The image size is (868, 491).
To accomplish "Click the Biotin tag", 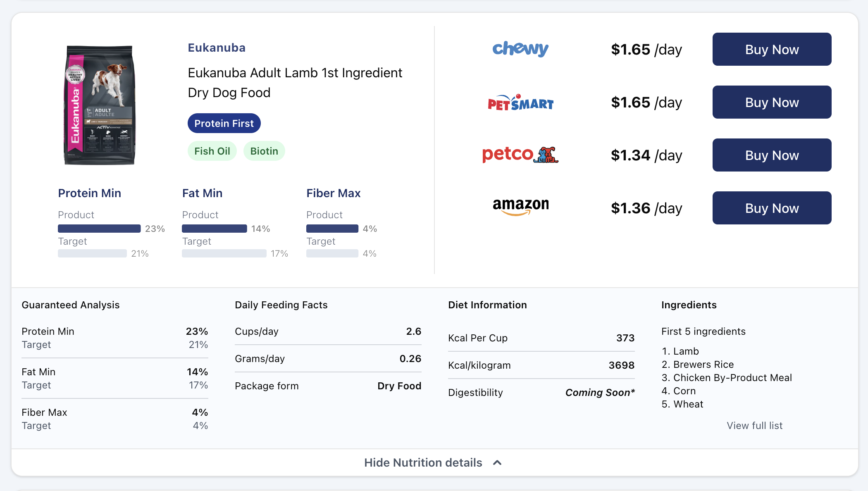I will click(264, 151).
